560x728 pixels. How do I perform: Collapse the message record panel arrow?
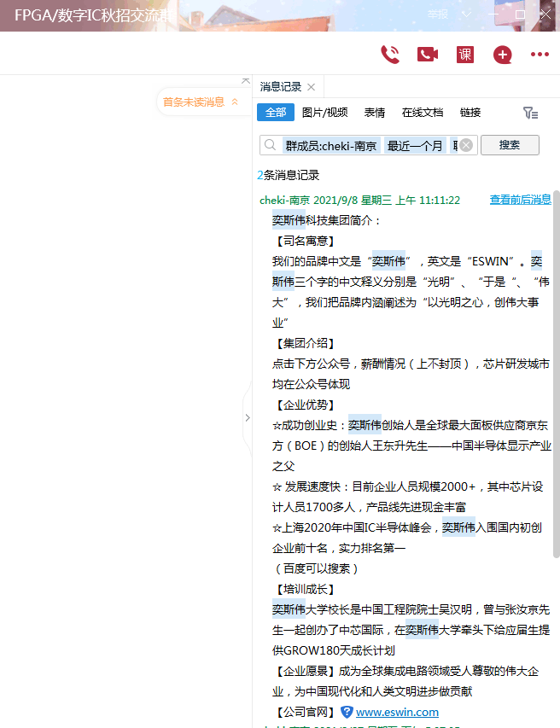click(x=248, y=418)
